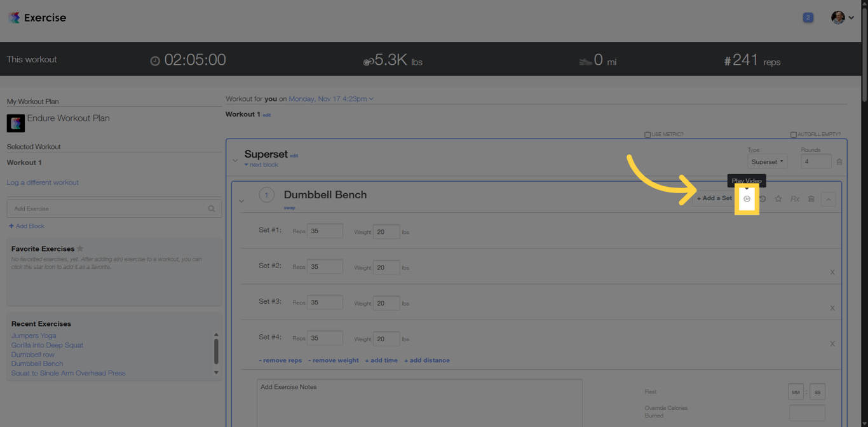Click add distance link
Screen dimensions: 868x427
point(427,360)
